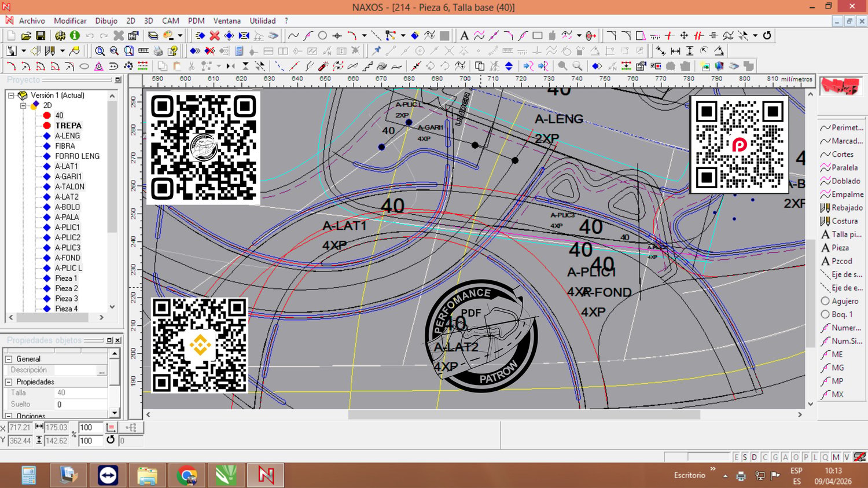Toggle the G status bar indicator
The height and width of the screenshot is (488, 868).
pyautogui.click(x=775, y=457)
